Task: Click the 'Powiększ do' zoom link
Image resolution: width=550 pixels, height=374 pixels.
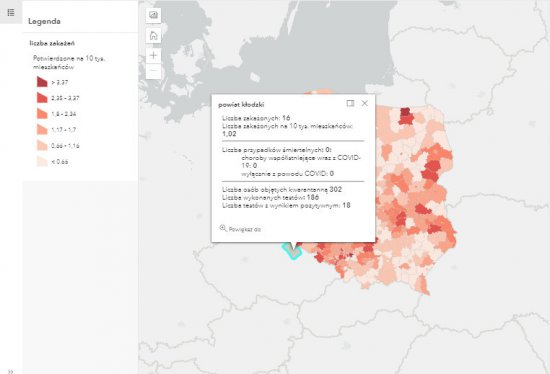Action: [245, 229]
